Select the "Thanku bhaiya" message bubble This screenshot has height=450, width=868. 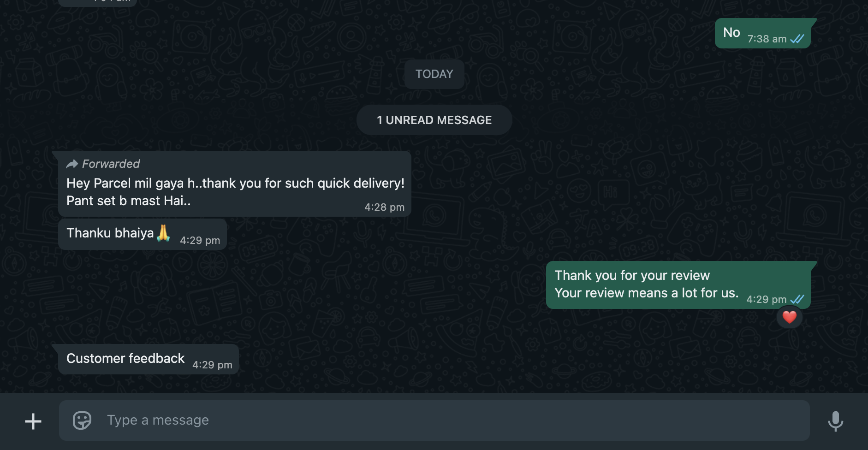point(110,233)
